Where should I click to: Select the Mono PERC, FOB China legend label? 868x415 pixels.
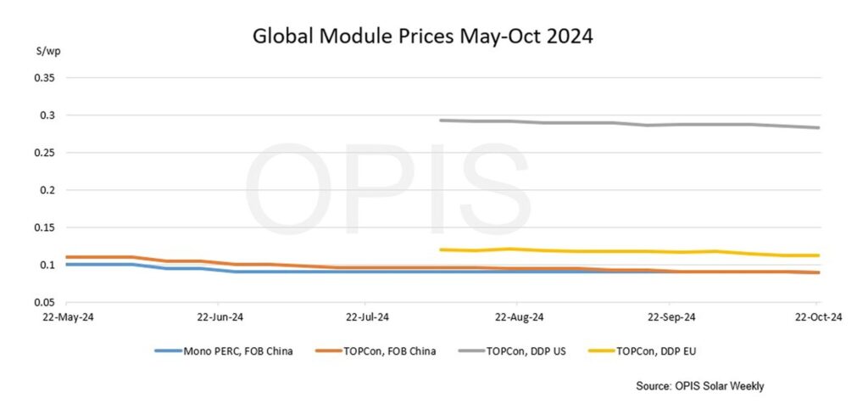(238, 351)
